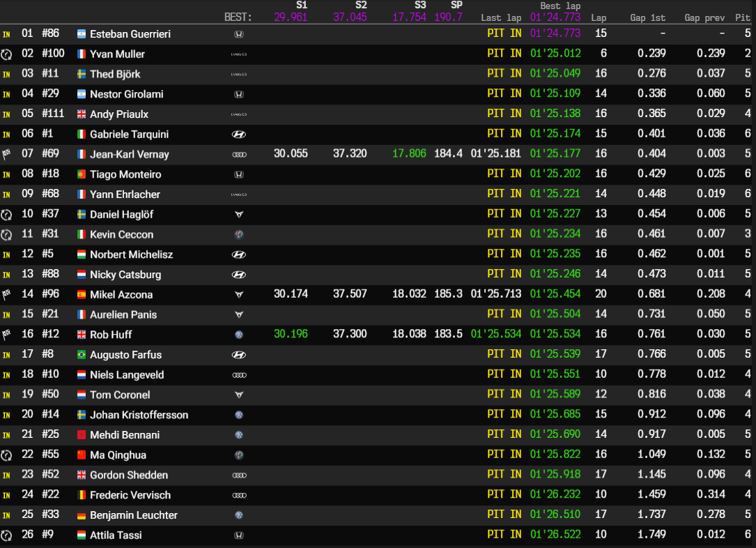The width and height of the screenshot is (756, 548).
Task: Click the Audi rings icon beside Jean-Karl Vernay
Action: click(x=240, y=153)
